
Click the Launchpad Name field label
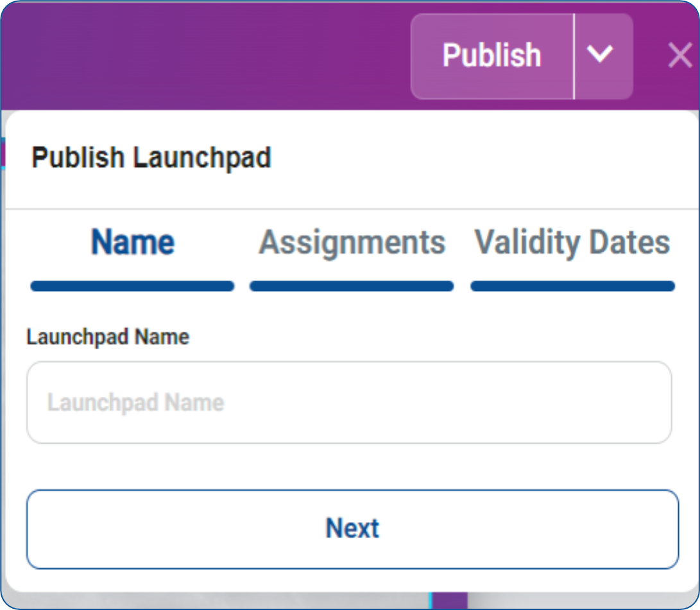click(x=108, y=337)
